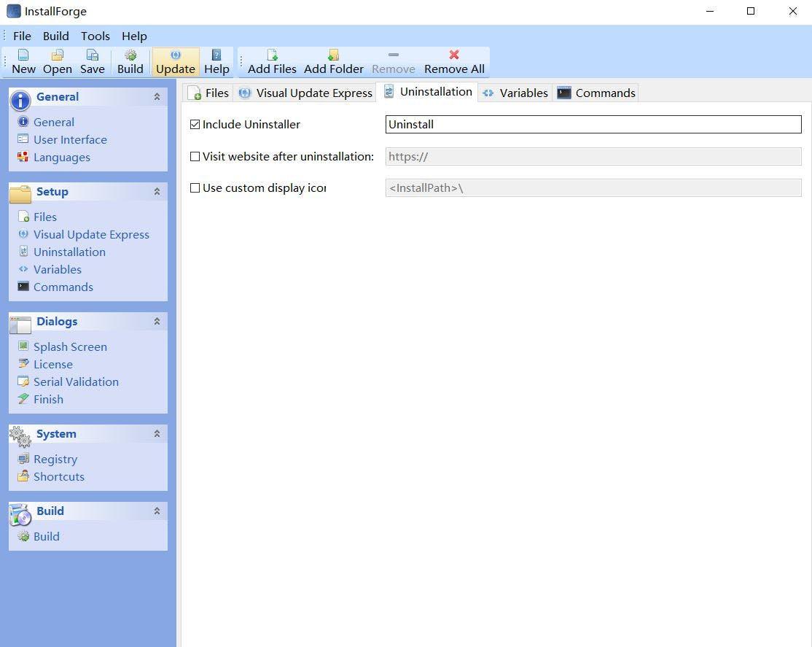Collapse the Setup section
Screen dimensions: 812x647
click(157, 191)
